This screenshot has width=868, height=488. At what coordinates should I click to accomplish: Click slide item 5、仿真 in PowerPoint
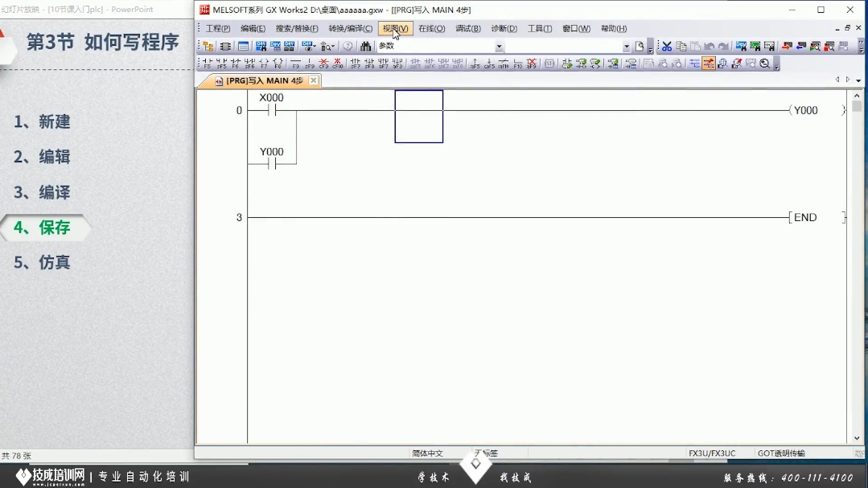click(42, 262)
